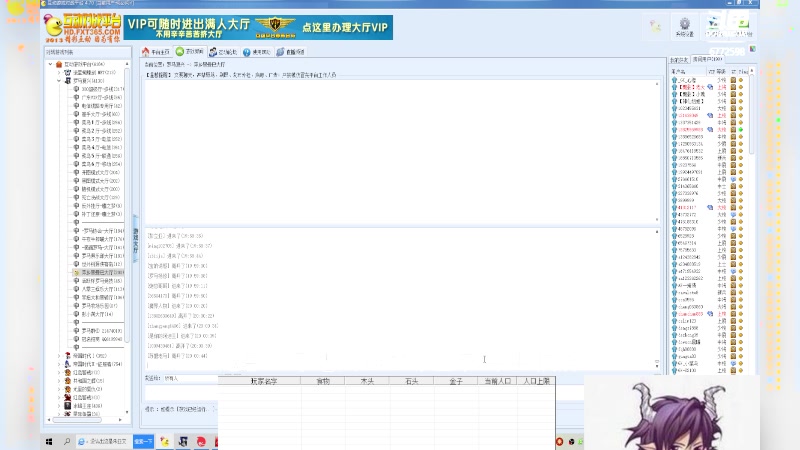The image size is (800, 450).
Task: Click the Ping column header in user list
Action: (x=743, y=71)
